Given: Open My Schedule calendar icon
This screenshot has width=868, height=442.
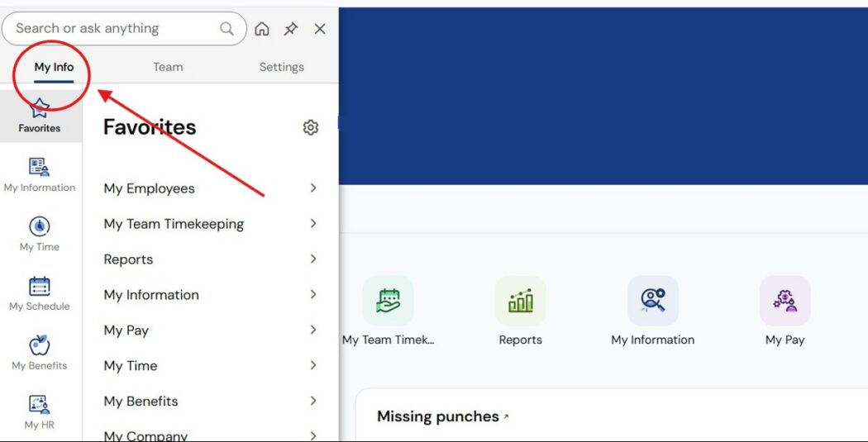Looking at the screenshot, I should (40, 293).
